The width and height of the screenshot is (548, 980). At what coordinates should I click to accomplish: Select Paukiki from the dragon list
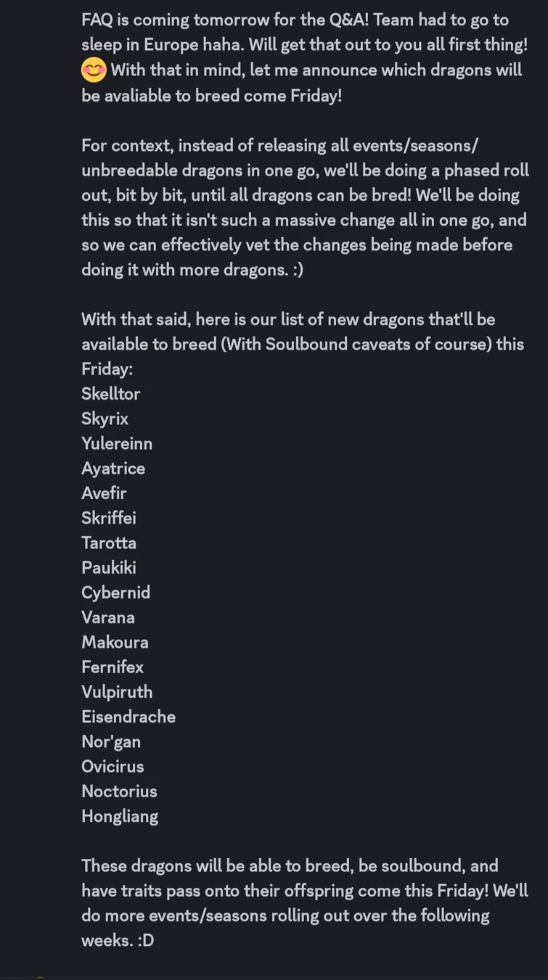tap(109, 568)
